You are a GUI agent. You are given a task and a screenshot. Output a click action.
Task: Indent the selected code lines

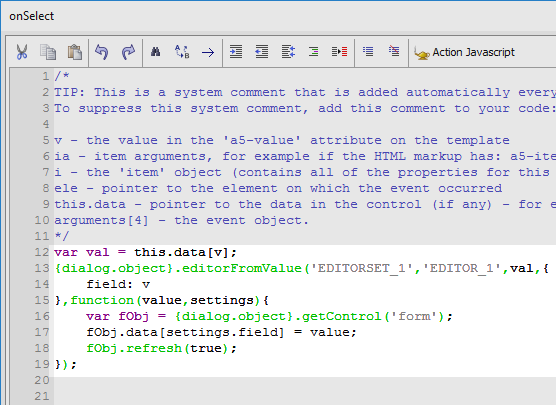pyautogui.click(x=236, y=52)
